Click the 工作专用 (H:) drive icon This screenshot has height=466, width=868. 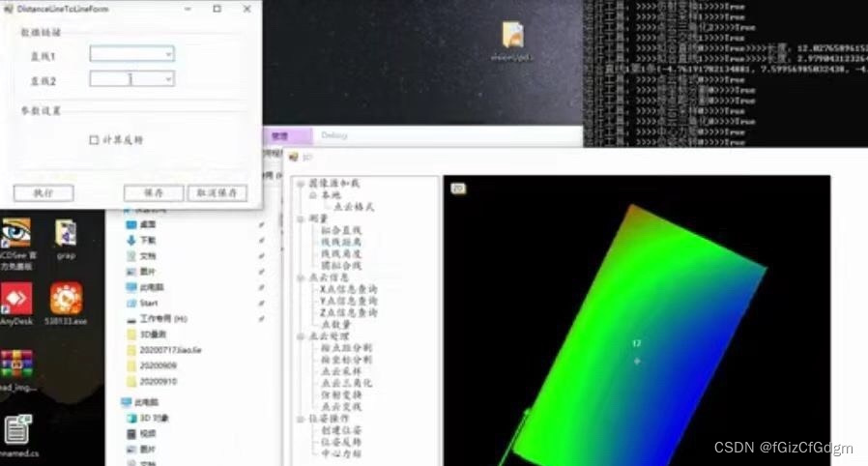[131, 319]
